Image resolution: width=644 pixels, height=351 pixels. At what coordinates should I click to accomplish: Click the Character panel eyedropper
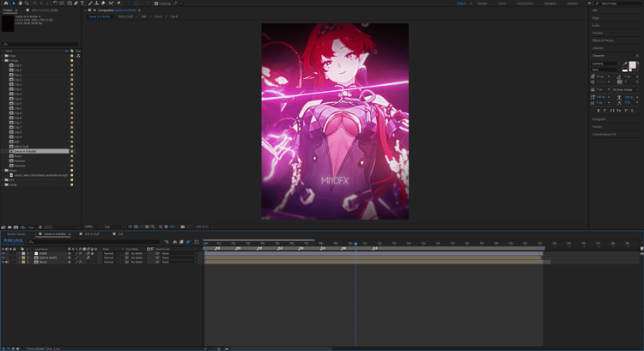pos(625,64)
